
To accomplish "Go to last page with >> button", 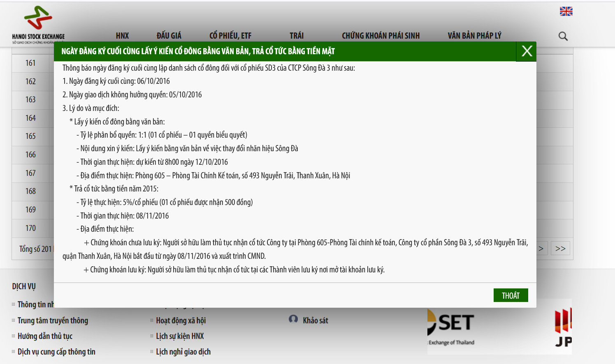I will coord(560,249).
